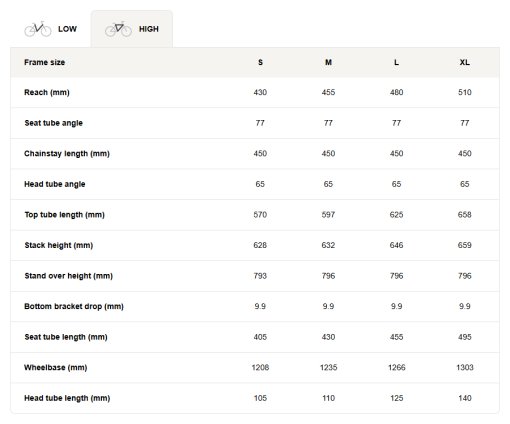Screen dimensions: 510x424
Task: Click the Wheelbase value 1303 for XL
Action: tap(465, 367)
